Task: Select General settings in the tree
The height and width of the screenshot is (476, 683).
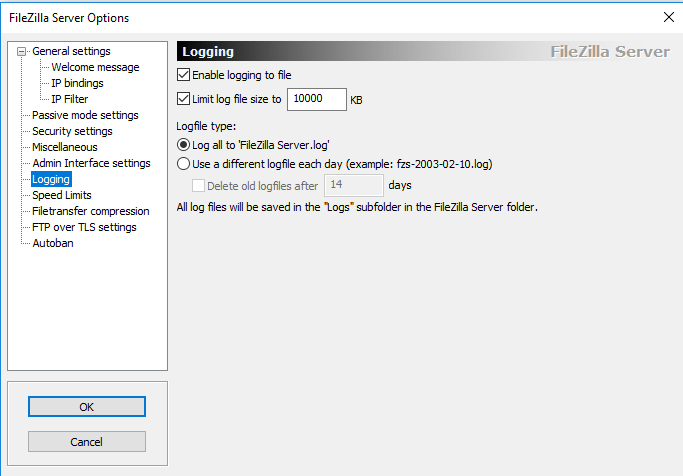Action: [x=71, y=51]
